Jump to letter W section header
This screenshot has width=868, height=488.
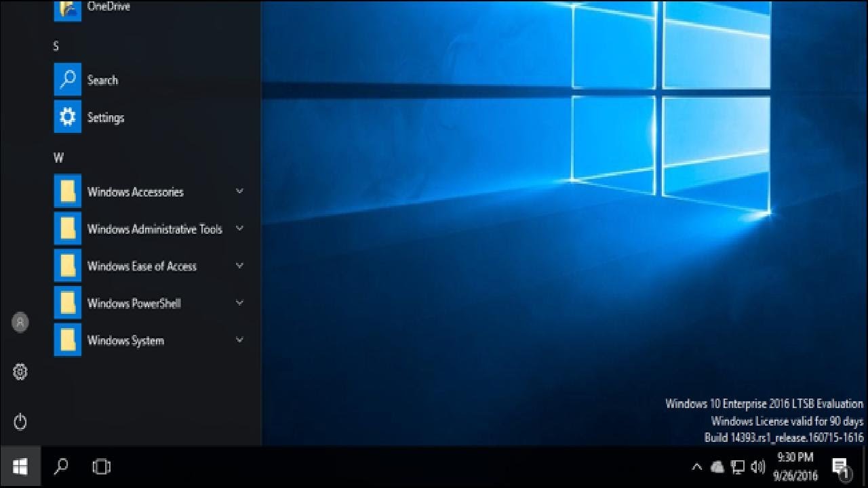tap(58, 158)
